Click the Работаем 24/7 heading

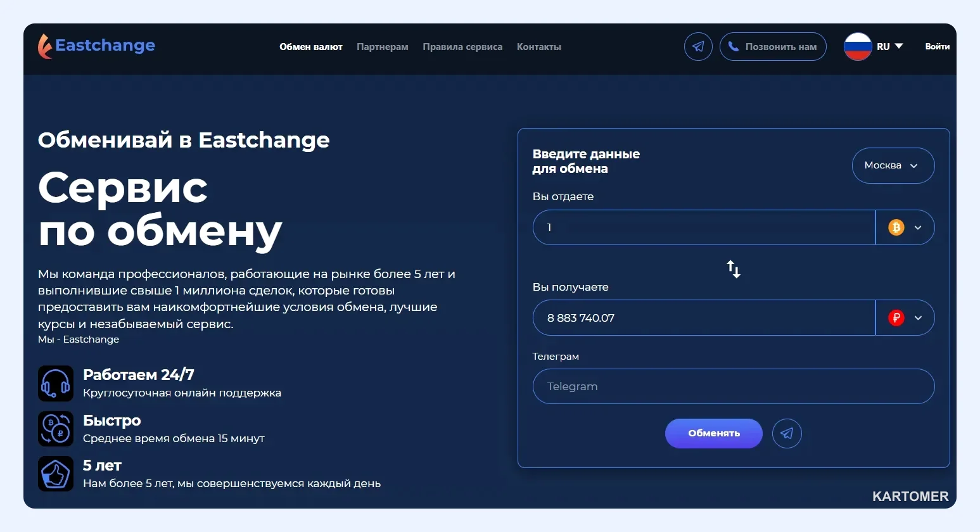click(x=139, y=375)
